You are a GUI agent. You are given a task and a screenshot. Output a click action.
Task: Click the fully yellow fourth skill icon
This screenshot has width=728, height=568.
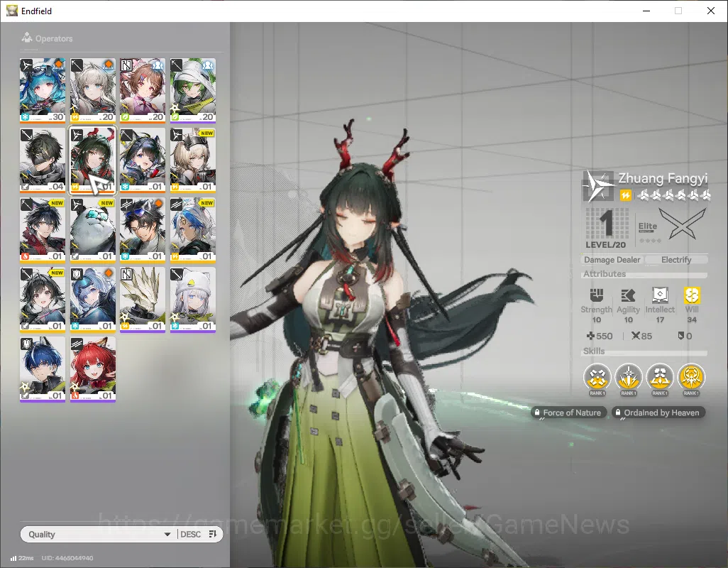click(691, 377)
